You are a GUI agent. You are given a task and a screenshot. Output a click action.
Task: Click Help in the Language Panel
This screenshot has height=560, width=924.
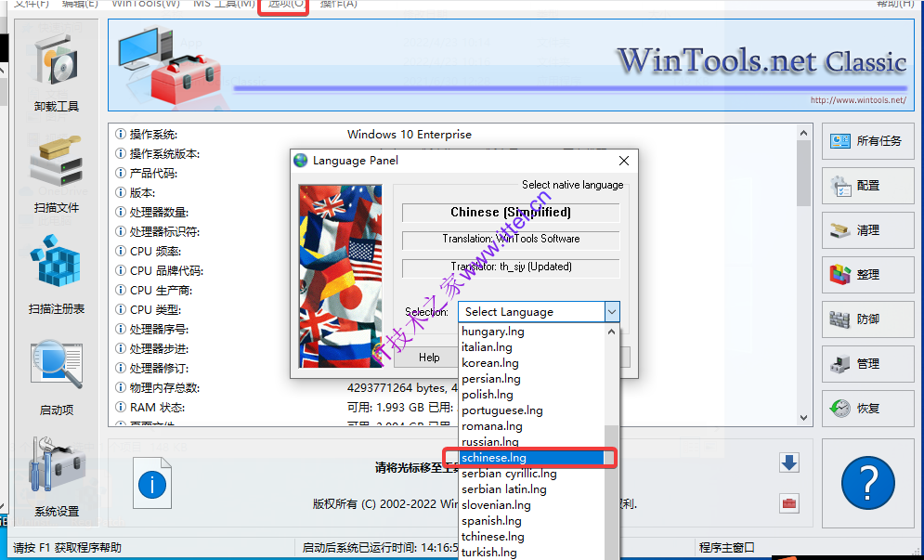pyautogui.click(x=428, y=358)
